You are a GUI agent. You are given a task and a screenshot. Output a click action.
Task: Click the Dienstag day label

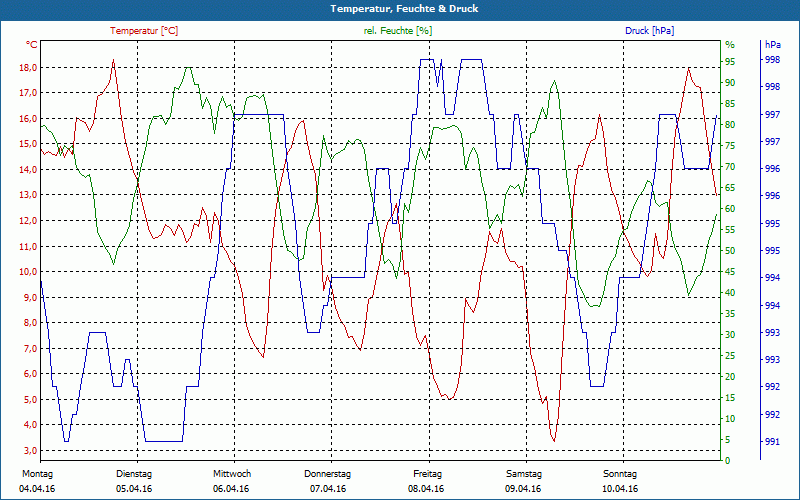click(x=134, y=474)
